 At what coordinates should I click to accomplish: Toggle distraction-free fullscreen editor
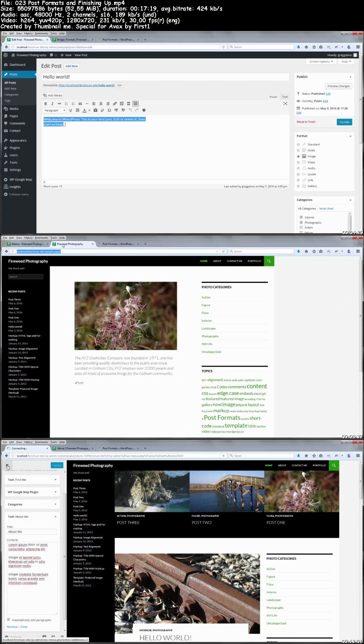(285, 103)
